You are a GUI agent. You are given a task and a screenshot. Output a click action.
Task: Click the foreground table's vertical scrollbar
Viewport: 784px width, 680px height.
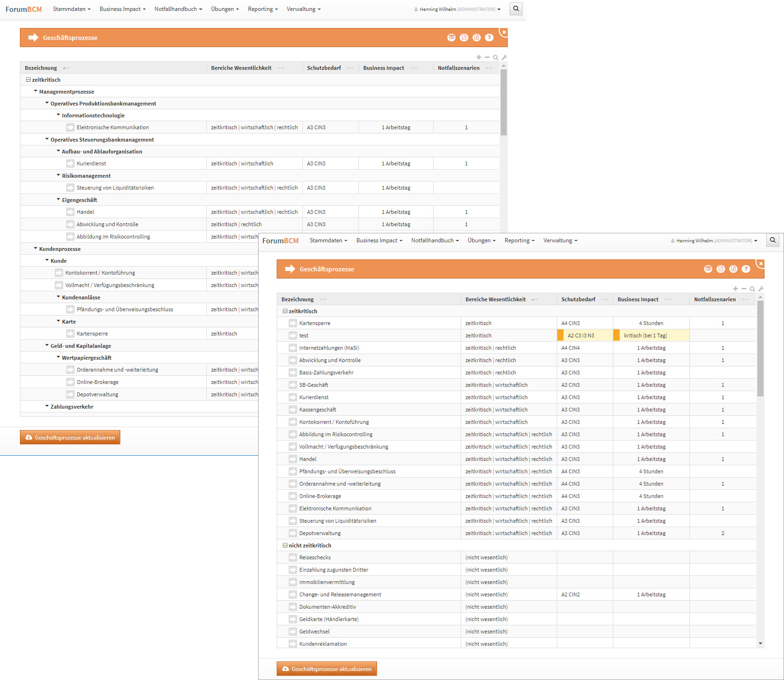tap(760, 348)
